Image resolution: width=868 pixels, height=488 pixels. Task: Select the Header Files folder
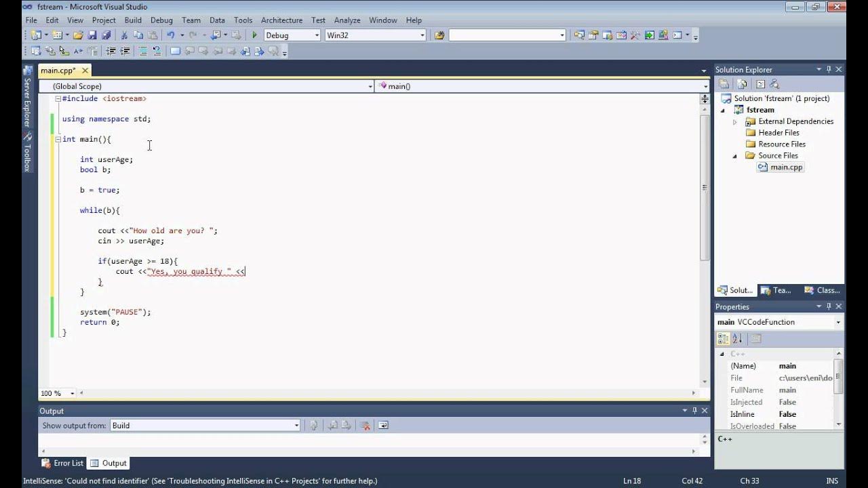point(778,133)
